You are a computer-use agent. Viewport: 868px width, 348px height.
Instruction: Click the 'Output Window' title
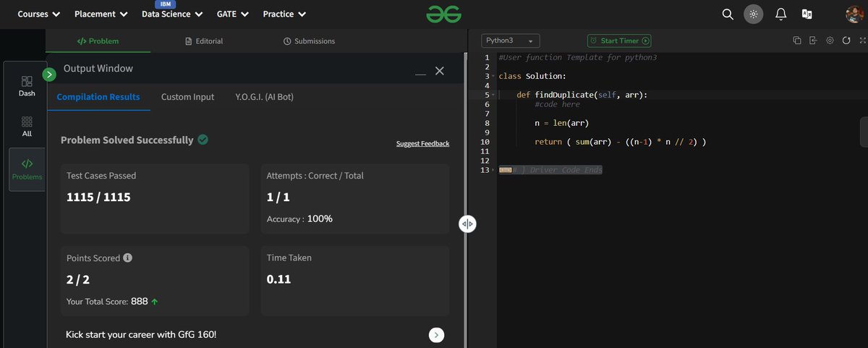point(98,68)
